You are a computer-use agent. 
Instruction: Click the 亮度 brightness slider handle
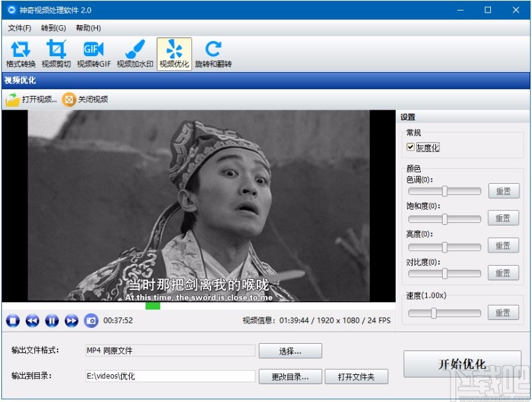click(x=445, y=247)
